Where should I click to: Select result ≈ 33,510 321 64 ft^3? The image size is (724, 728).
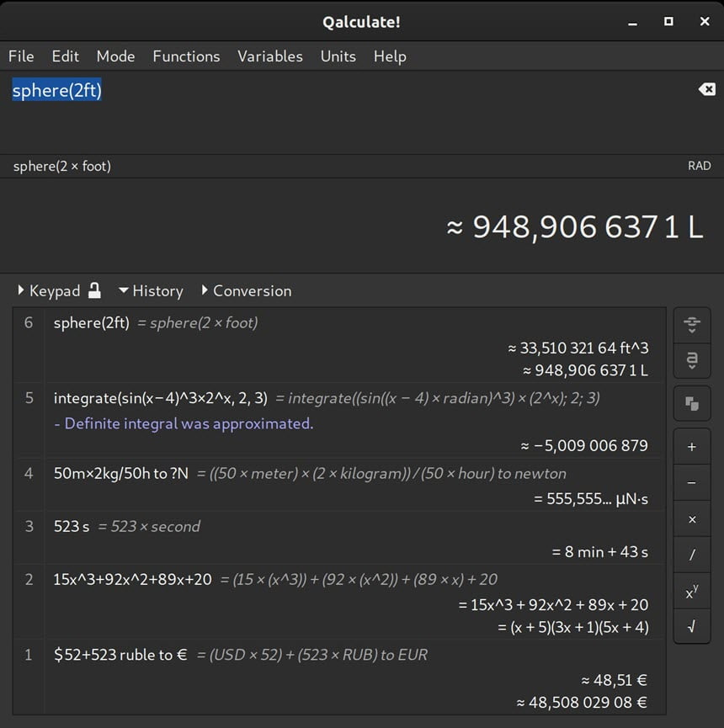click(578, 348)
